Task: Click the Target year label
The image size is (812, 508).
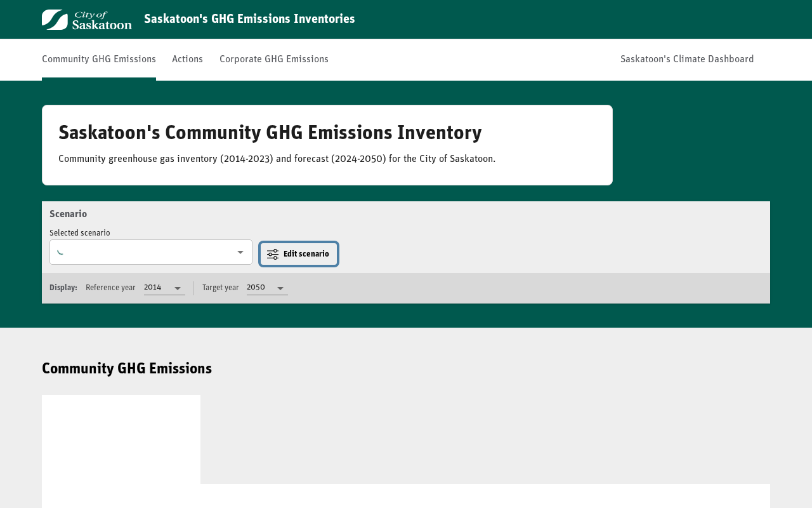Action: pyautogui.click(x=220, y=288)
